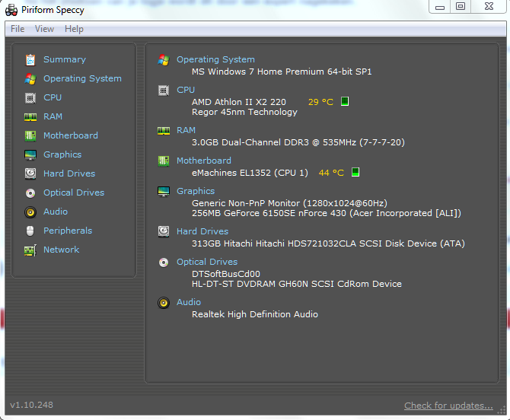Viewport: 510px width, 420px height.
Task: Click the 44 °C motherboard temperature value
Action: tap(331, 173)
